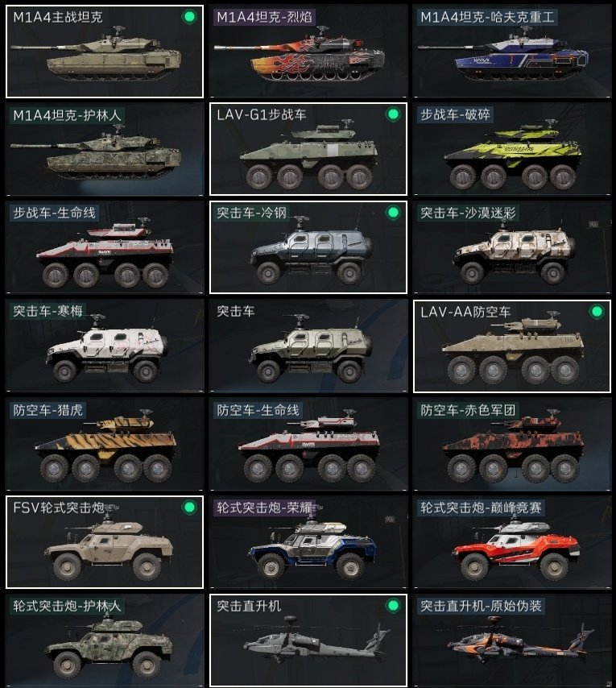Select the 步战车-破碎 green skin
This screenshot has height=688, width=616.
tap(512, 149)
